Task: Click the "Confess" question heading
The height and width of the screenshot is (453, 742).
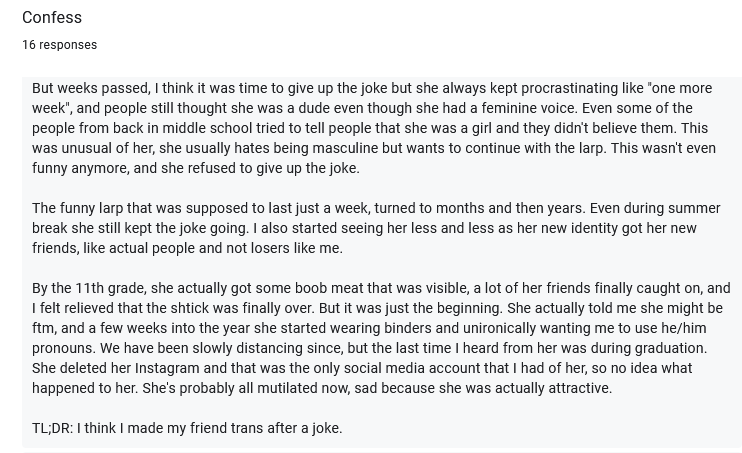Action: (x=52, y=18)
